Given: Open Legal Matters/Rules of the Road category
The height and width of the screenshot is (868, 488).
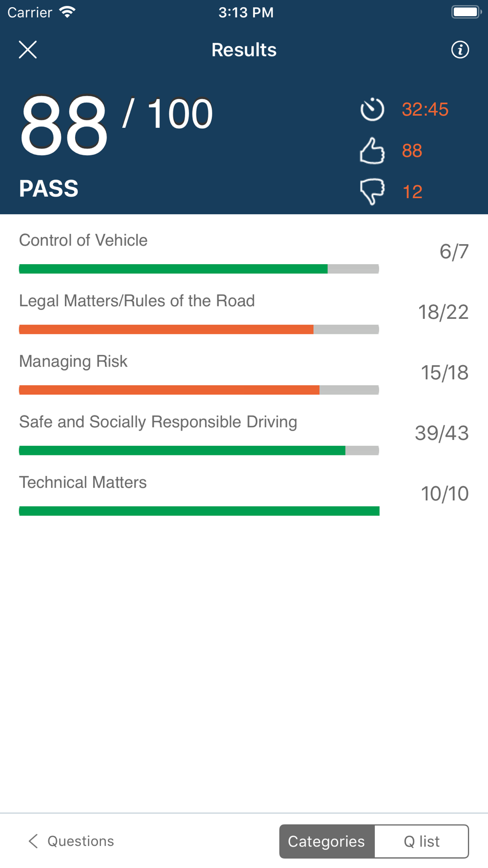Looking at the screenshot, I should click(244, 312).
